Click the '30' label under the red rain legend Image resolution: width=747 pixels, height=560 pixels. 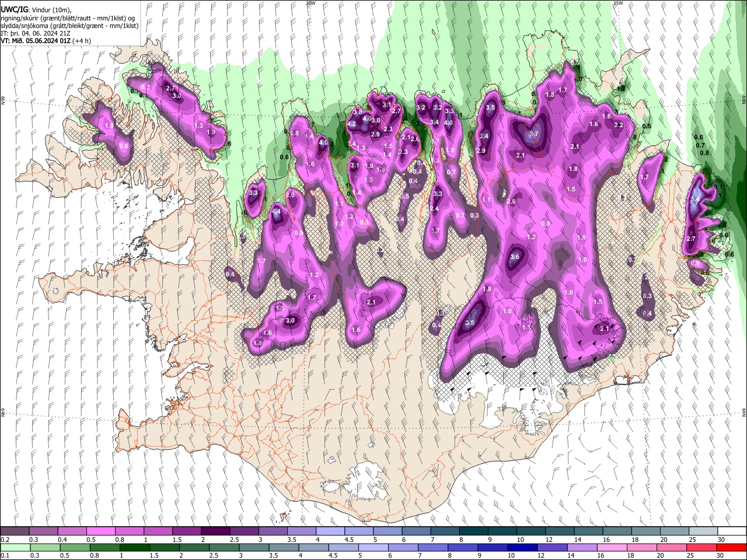[x=720, y=555]
